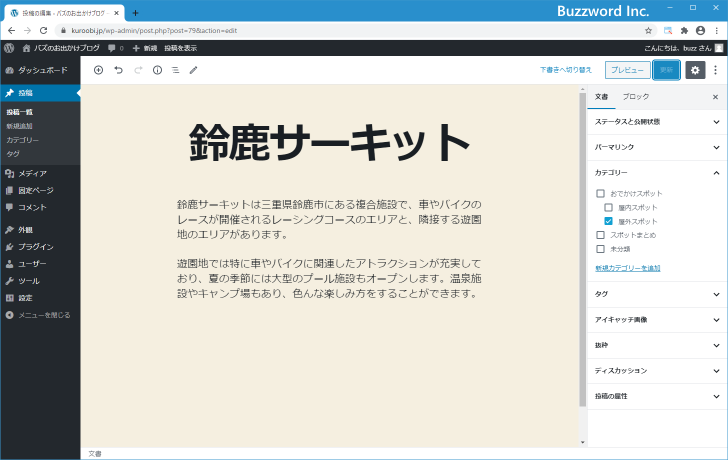Check the 未分類 category
Image resolution: width=728 pixels, height=460 pixels.
tap(600, 249)
